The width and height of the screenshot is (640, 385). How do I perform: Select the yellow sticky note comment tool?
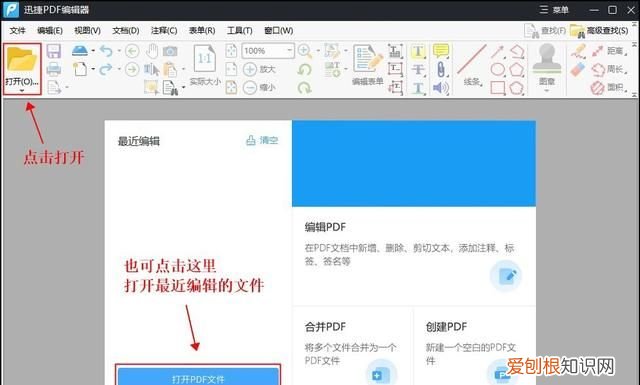coord(441,51)
